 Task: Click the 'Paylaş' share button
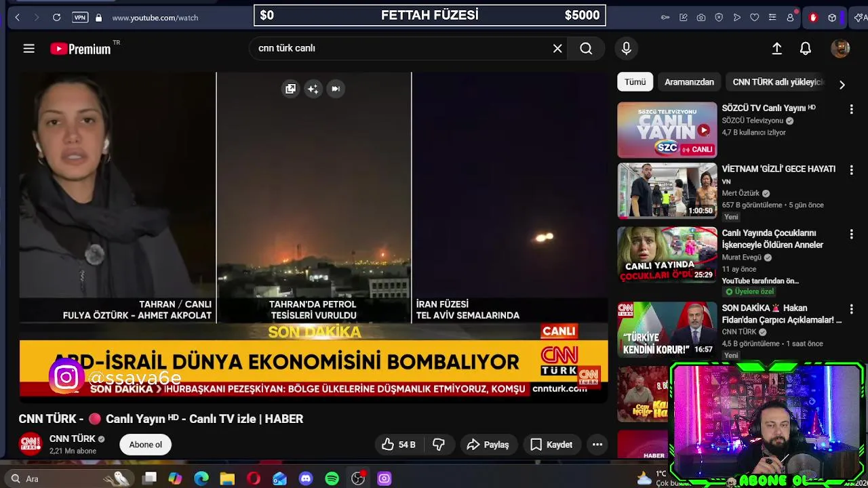tap(488, 445)
